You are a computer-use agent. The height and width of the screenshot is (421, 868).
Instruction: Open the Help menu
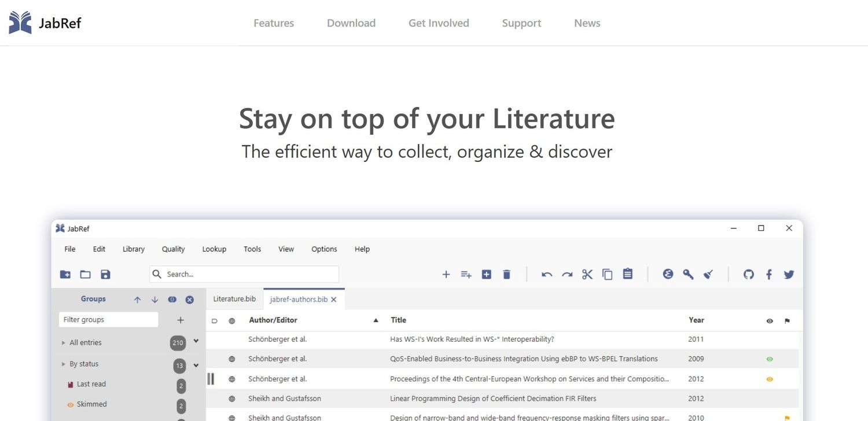[362, 249]
